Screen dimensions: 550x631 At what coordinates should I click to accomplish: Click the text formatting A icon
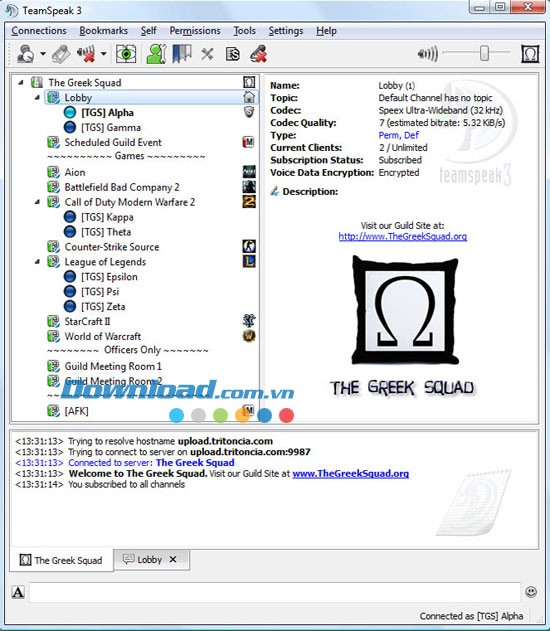click(x=18, y=592)
